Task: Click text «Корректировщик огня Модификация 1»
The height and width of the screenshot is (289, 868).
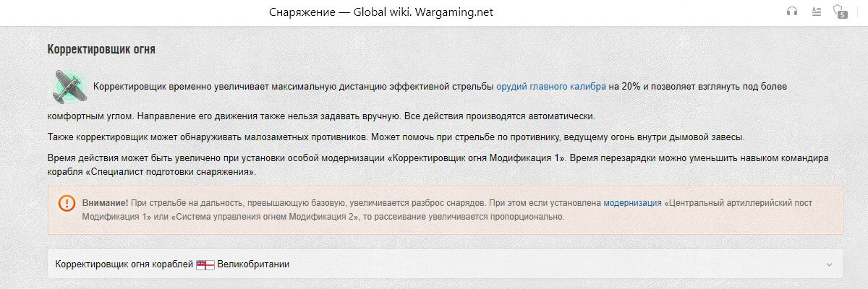Action: click(477, 158)
